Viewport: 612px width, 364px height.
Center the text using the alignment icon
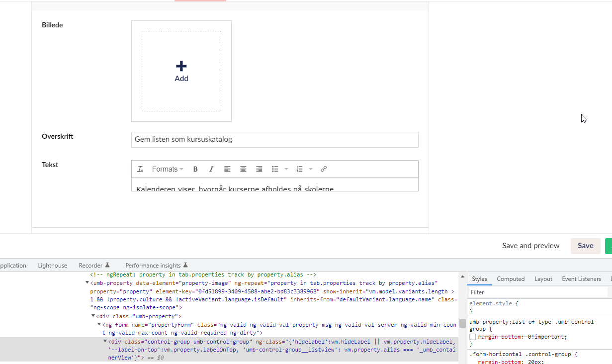pyautogui.click(x=243, y=169)
